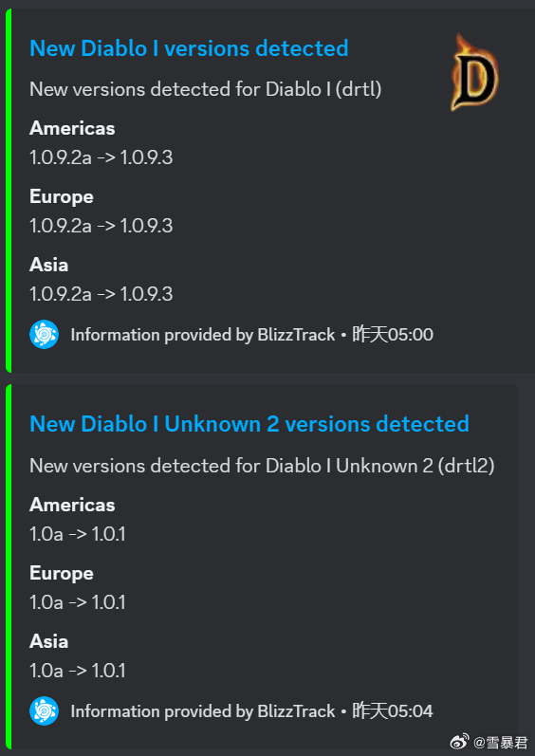
Task: Open the 'New Diablo I versions detected' title link
Action: [x=189, y=48]
